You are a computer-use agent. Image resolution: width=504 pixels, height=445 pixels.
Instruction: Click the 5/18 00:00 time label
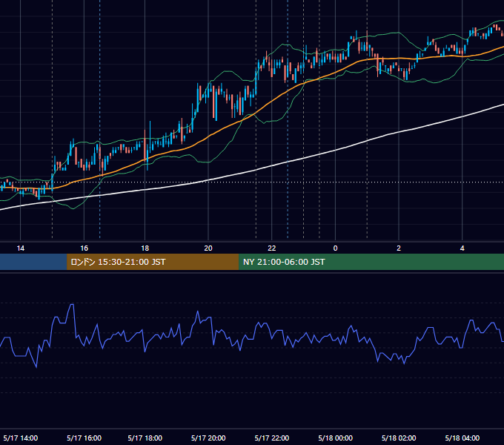335,438
